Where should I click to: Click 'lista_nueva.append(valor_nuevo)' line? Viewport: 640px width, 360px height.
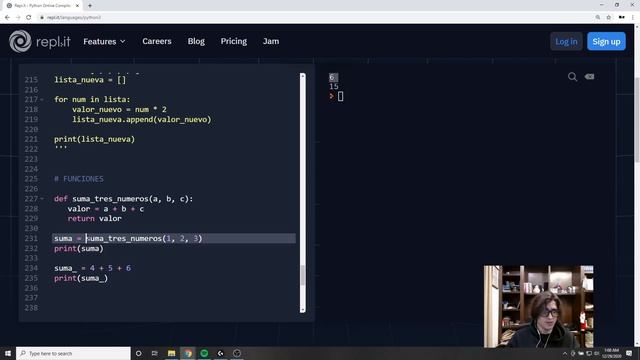point(142,120)
